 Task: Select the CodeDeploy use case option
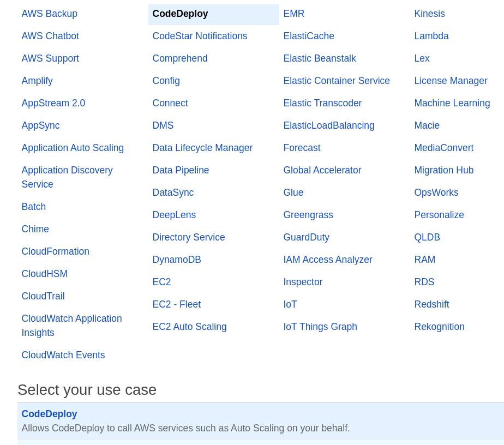tap(261, 421)
